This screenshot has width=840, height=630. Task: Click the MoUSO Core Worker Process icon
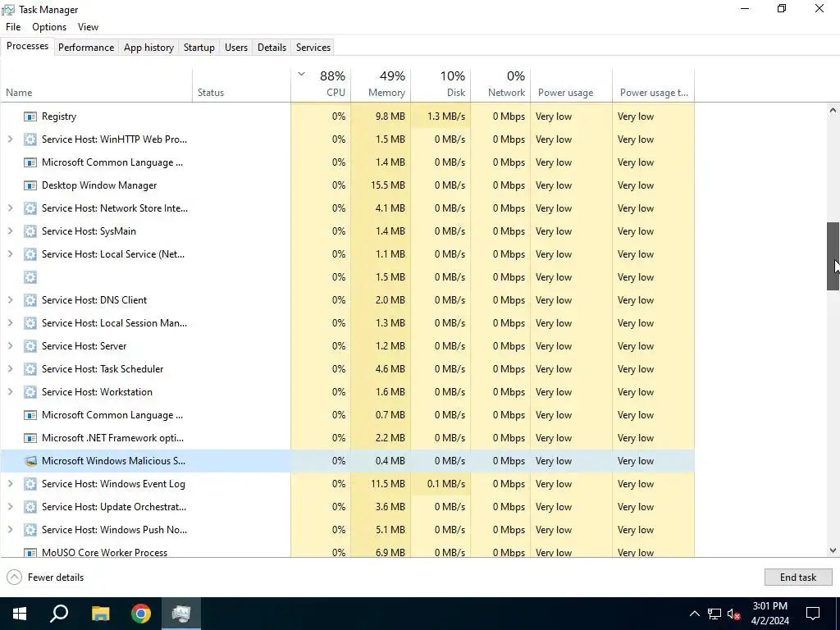pyautogui.click(x=30, y=552)
